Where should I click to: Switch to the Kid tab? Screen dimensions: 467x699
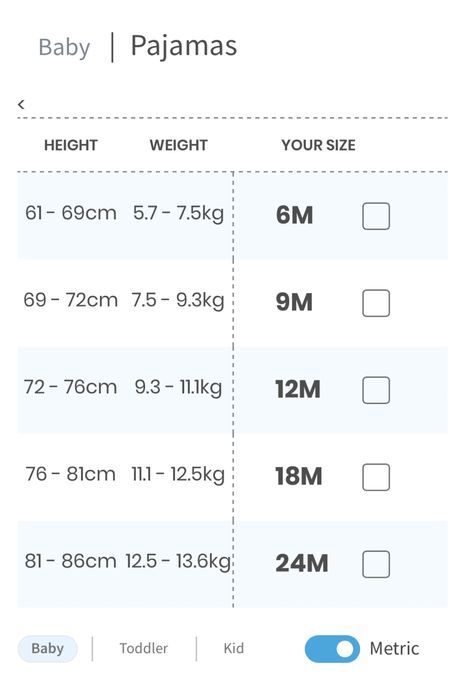[234, 648]
